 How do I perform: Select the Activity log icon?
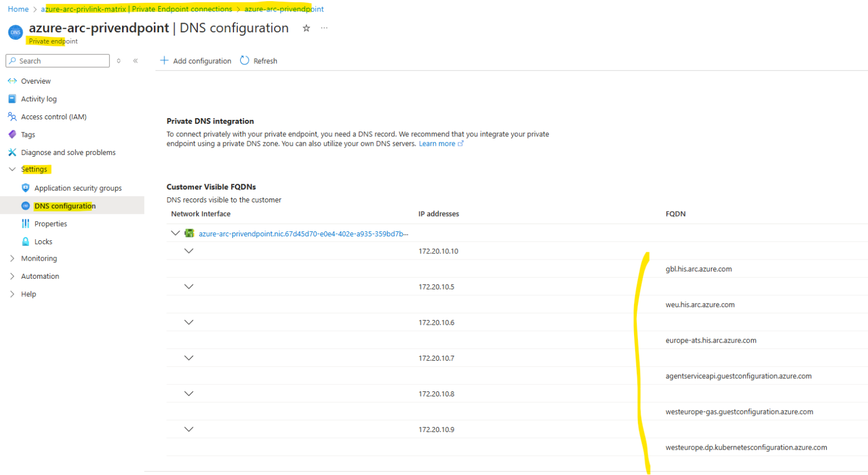[12, 98]
